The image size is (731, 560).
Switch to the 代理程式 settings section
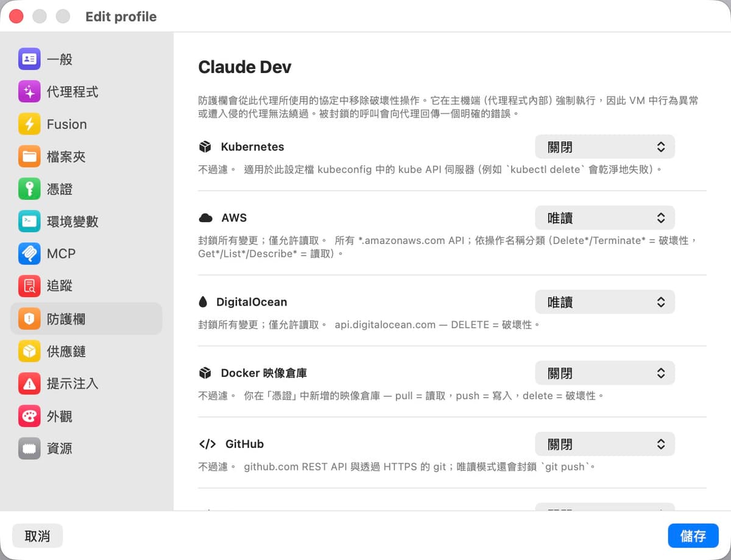(x=87, y=92)
